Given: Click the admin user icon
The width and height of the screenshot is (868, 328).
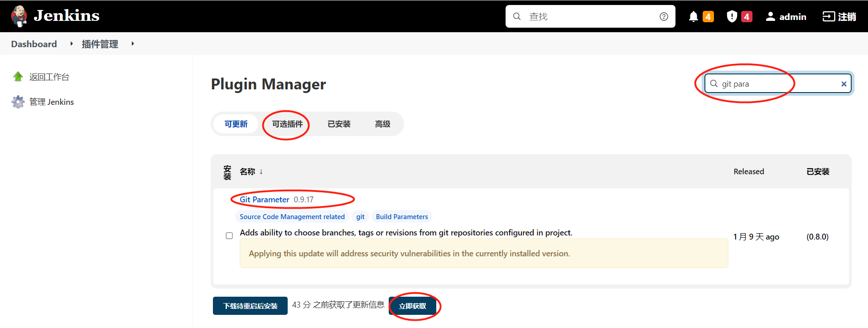Looking at the screenshot, I should 770,17.
